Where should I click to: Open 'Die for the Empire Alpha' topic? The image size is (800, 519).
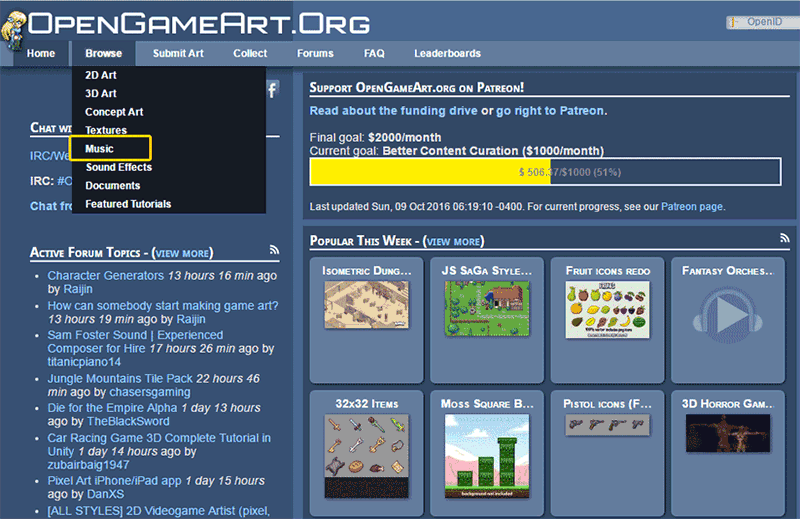pyautogui.click(x=112, y=408)
